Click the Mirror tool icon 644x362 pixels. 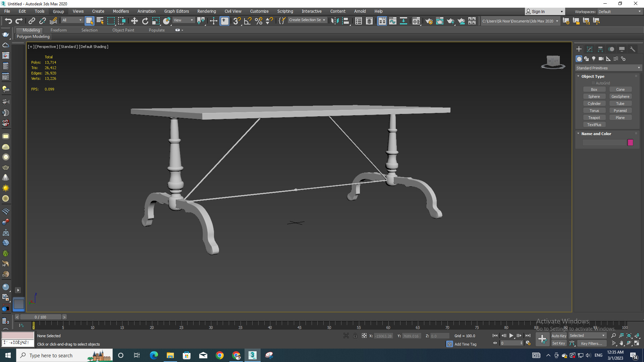click(x=335, y=21)
